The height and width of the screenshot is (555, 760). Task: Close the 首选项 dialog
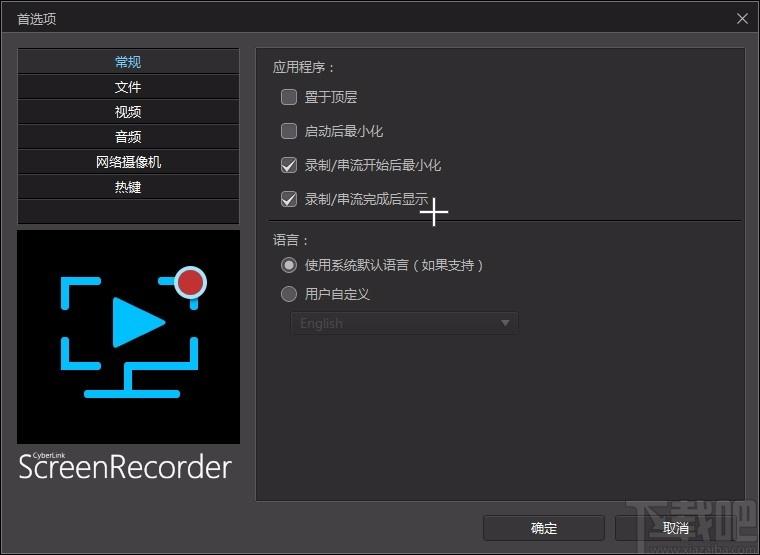tap(742, 18)
